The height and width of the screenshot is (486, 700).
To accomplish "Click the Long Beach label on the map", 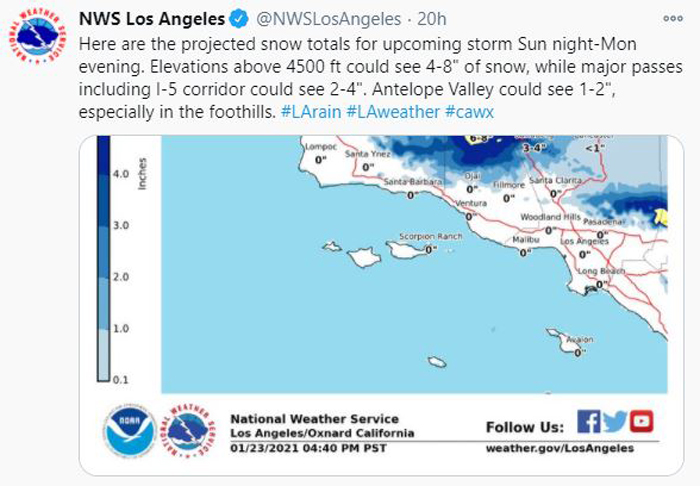I will [x=601, y=271].
